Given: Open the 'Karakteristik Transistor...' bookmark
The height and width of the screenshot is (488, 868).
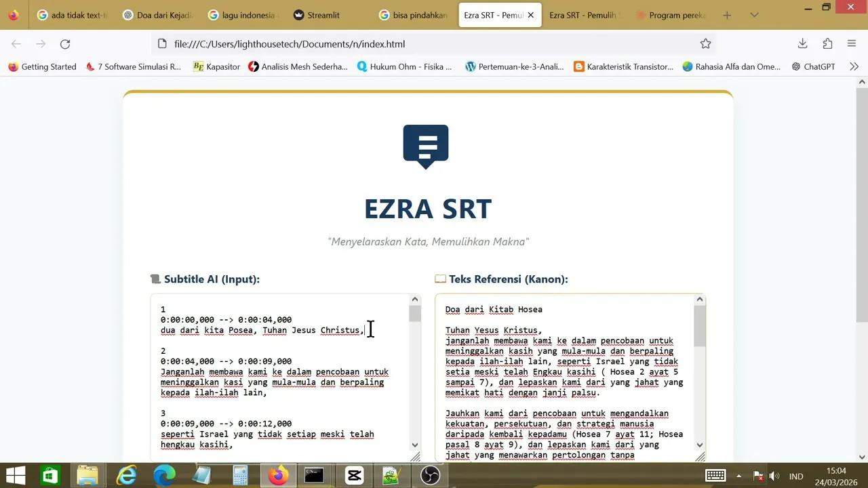Looking at the screenshot, I should click(623, 66).
